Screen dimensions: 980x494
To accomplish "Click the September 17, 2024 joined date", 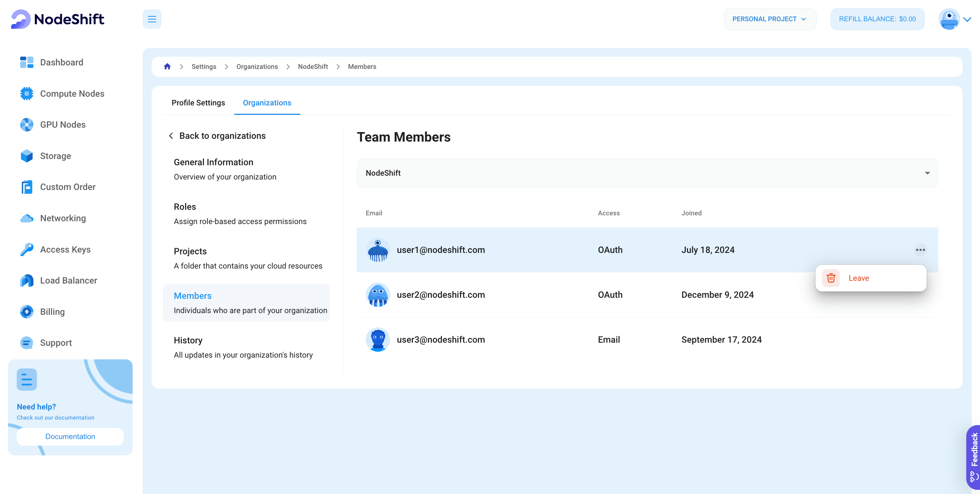I will [x=721, y=340].
